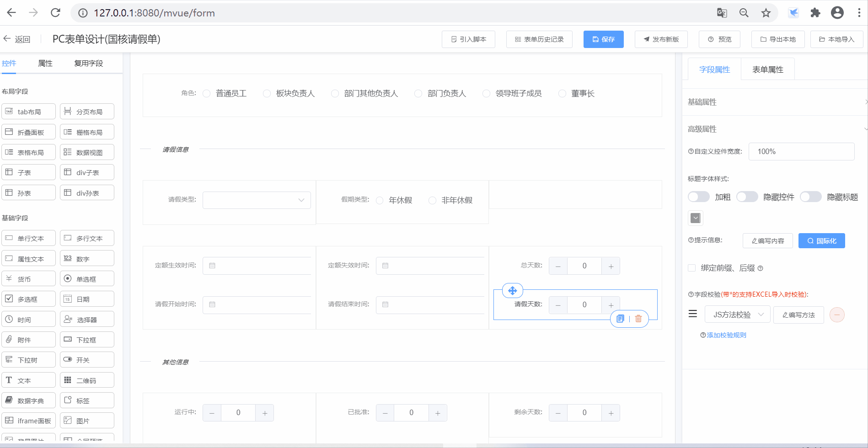Check the 绑定前缀、后缀 checkbox
This screenshot has width=868, height=448.
[x=692, y=268]
